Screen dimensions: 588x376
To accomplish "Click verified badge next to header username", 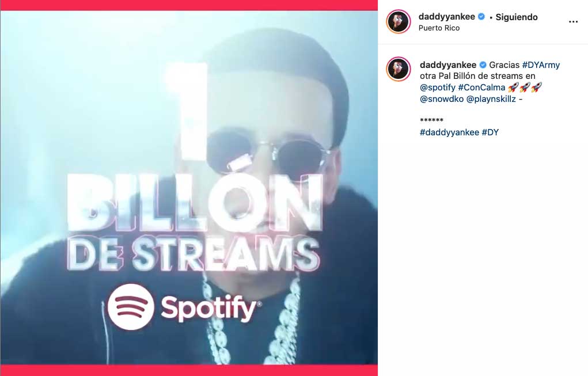I will click(x=481, y=17).
